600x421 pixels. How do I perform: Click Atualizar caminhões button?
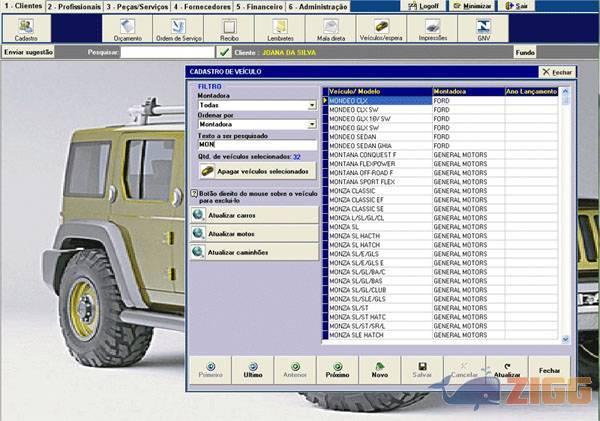(254, 252)
